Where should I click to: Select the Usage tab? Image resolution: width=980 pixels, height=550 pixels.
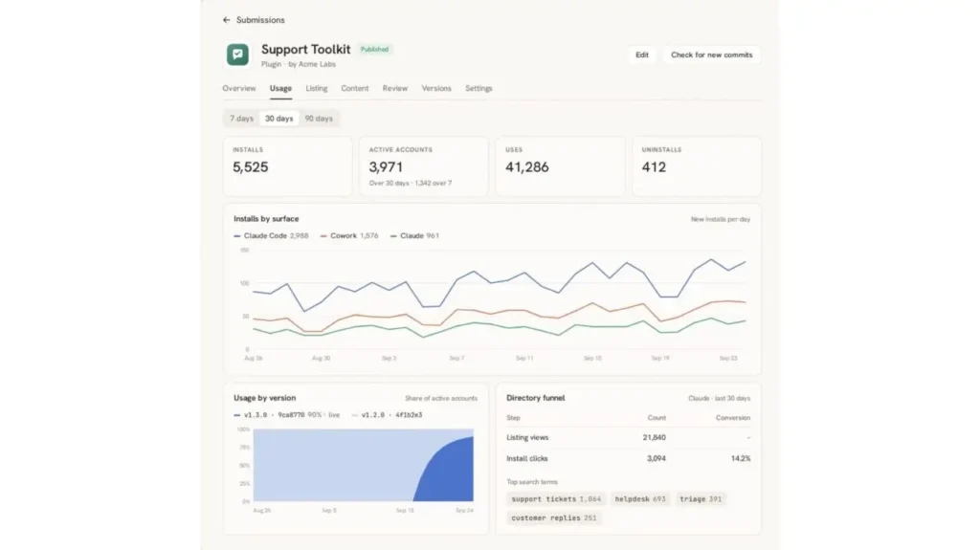280,88
